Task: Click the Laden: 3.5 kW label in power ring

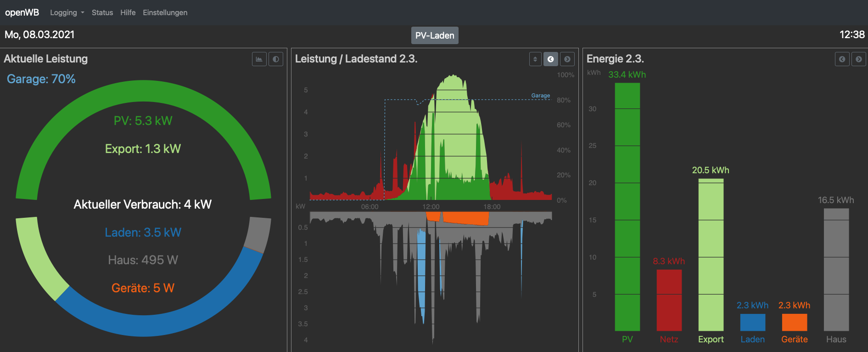Action: pyautogui.click(x=143, y=233)
